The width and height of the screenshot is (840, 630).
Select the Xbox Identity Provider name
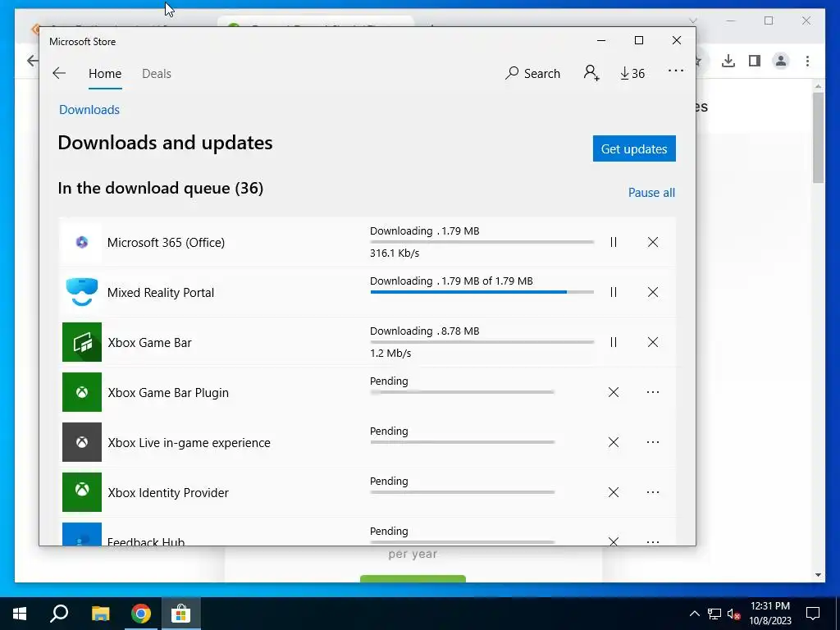point(168,492)
